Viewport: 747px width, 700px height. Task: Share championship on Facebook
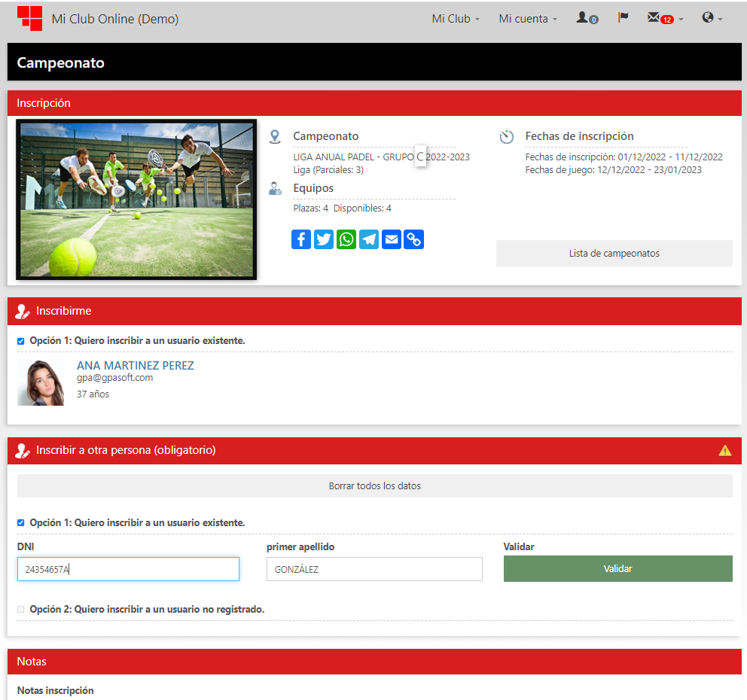coord(300,239)
